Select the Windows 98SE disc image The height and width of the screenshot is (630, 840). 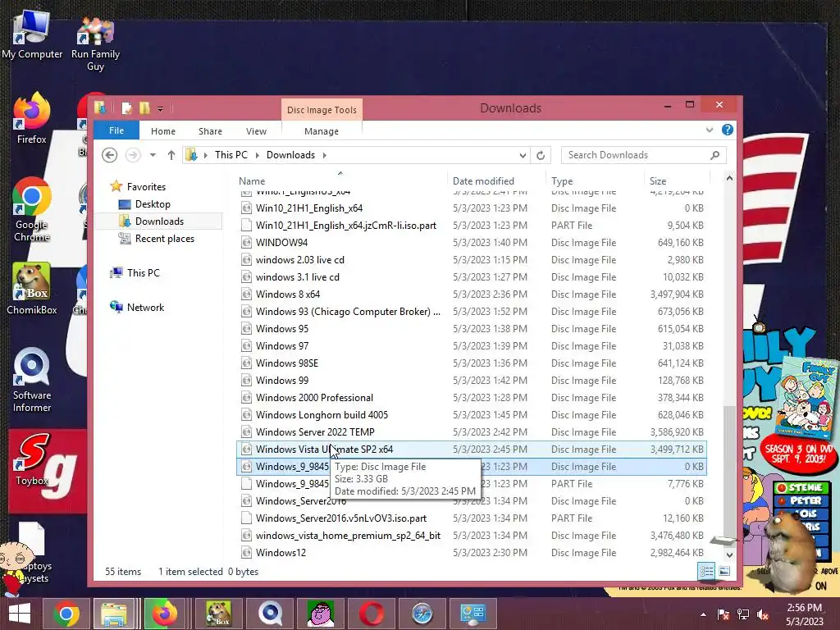(x=472, y=363)
